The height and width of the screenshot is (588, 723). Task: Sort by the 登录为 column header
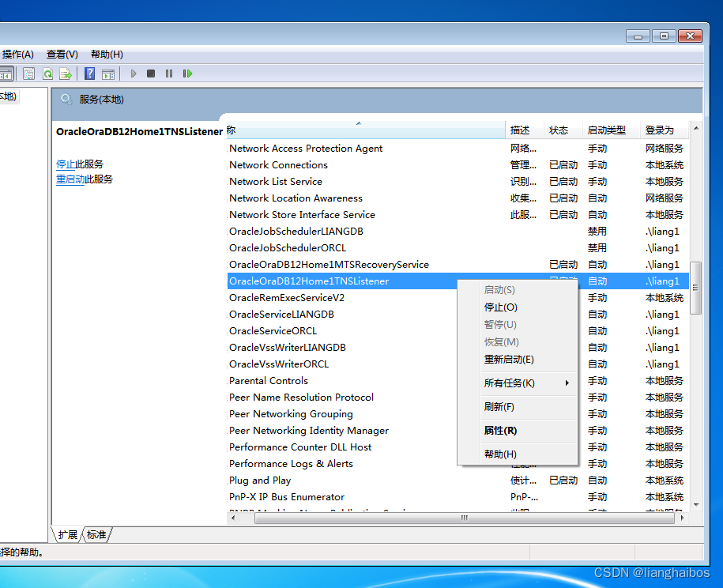tap(664, 130)
